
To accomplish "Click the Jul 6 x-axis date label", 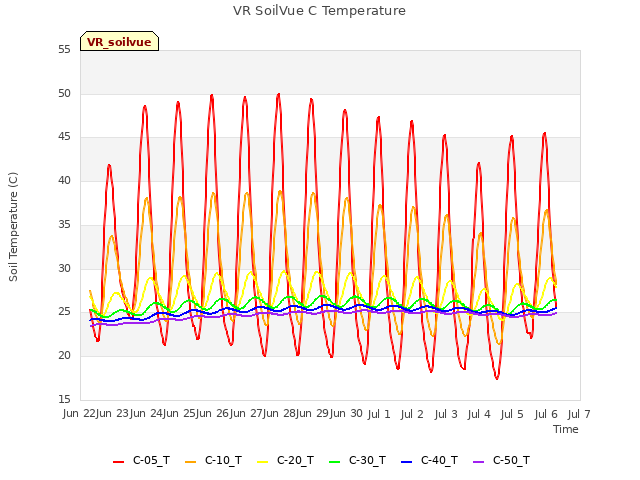I will (x=546, y=414).
